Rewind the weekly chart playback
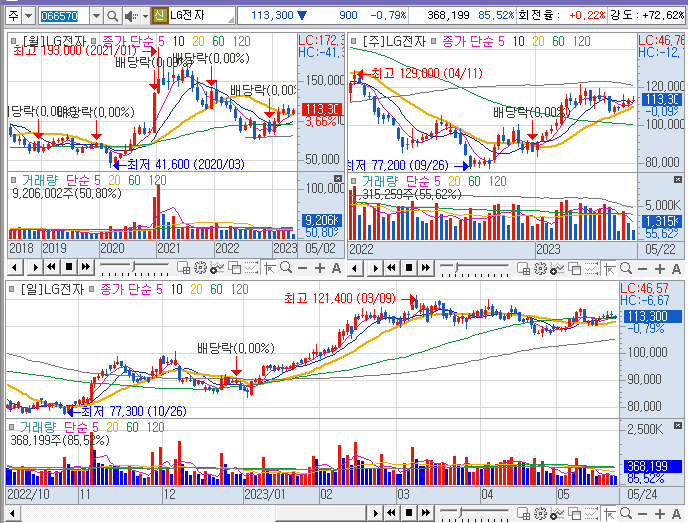This screenshot has height=523, width=688. (x=391, y=268)
